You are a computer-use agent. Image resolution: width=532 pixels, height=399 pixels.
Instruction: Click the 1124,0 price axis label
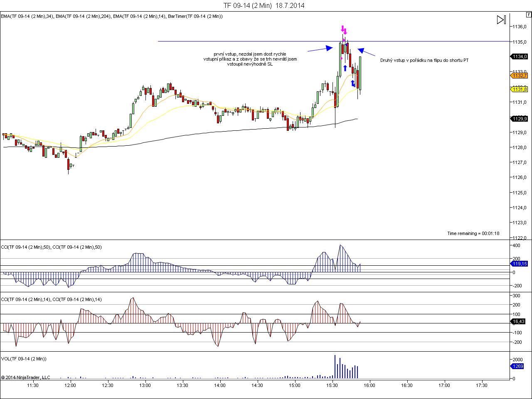(520, 208)
